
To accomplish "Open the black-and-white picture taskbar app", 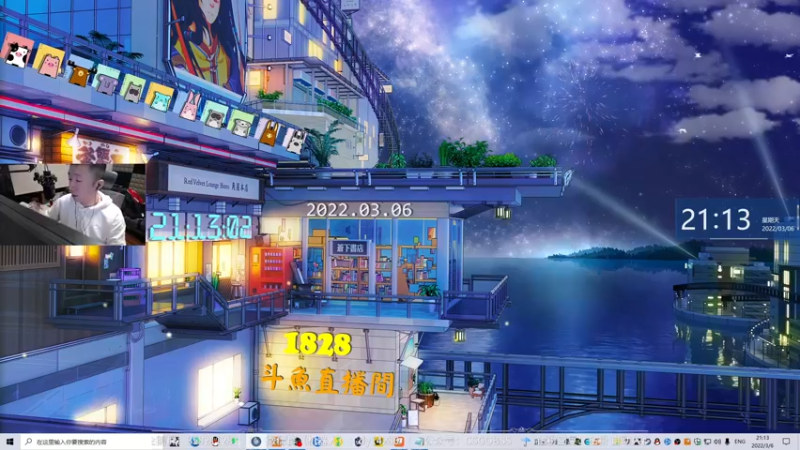I will pyautogui.click(x=174, y=441).
